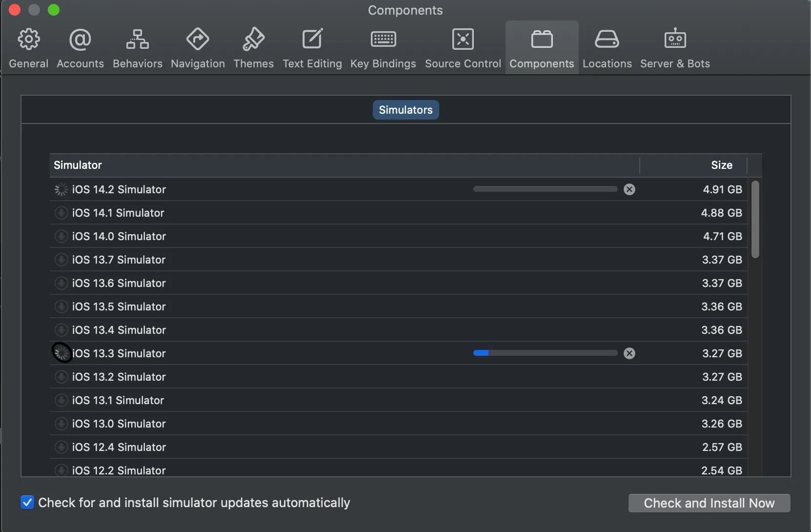
Task: Select the iOS 13.6 Simulator row text
Action: click(119, 283)
